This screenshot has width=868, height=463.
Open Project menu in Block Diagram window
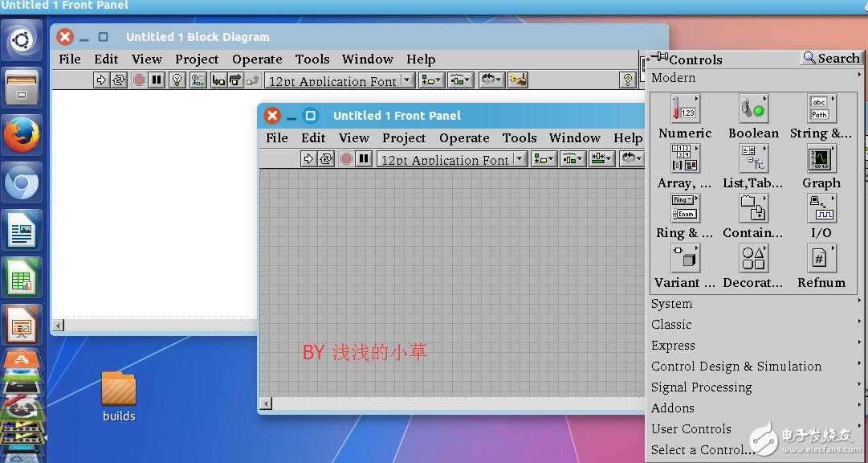(197, 59)
